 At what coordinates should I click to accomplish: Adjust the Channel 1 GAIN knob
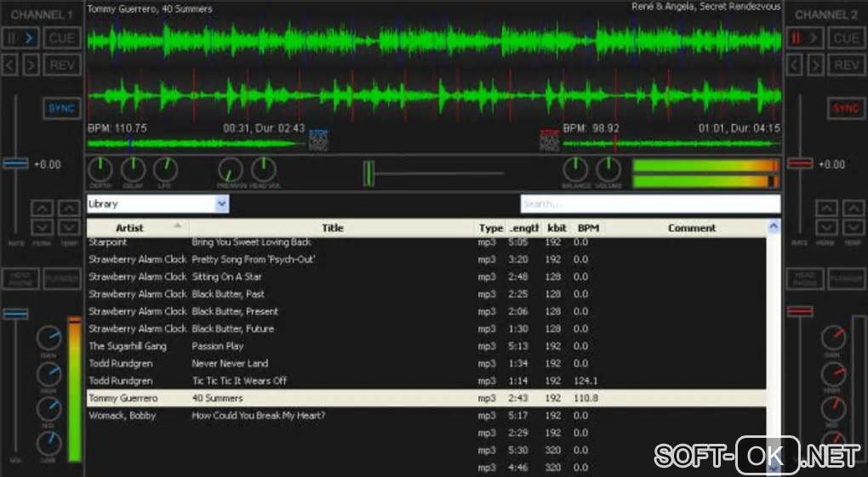click(49, 338)
